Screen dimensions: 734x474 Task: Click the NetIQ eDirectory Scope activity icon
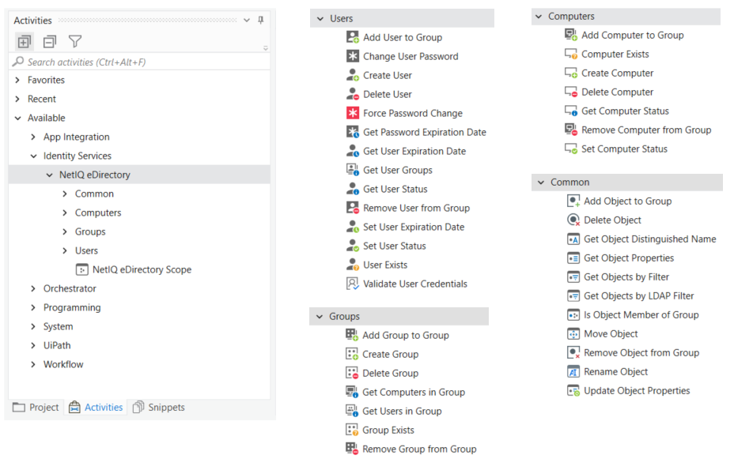pos(82,270)
